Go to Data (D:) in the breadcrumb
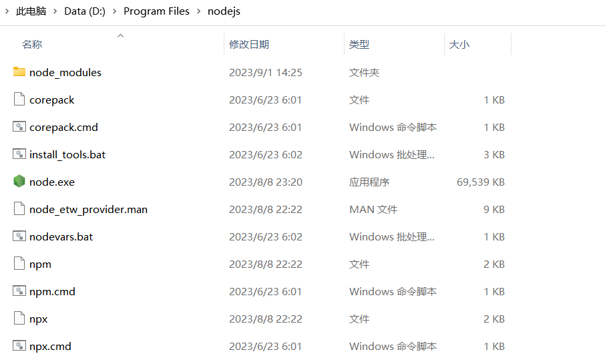The image size is (605, 364). click(85, 11)
